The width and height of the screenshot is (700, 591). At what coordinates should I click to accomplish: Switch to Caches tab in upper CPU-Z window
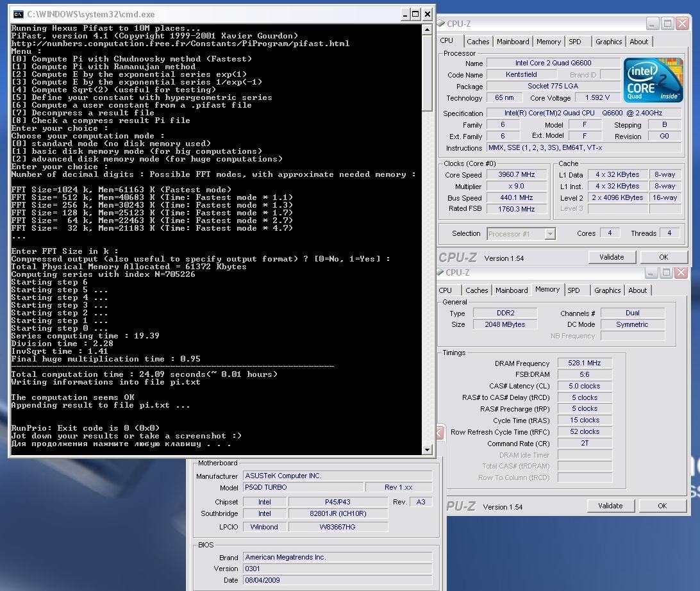(478, 42)
